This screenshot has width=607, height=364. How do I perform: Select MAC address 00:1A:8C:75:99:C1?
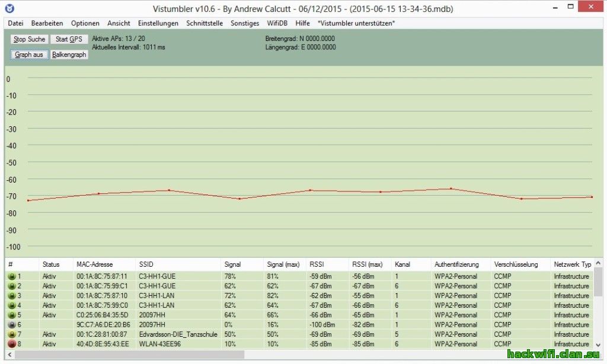pyautogui.click(x=102, y=286)
